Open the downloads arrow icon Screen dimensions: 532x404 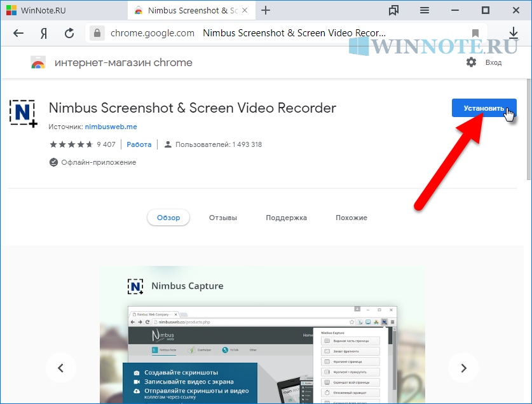coord(514,33)
